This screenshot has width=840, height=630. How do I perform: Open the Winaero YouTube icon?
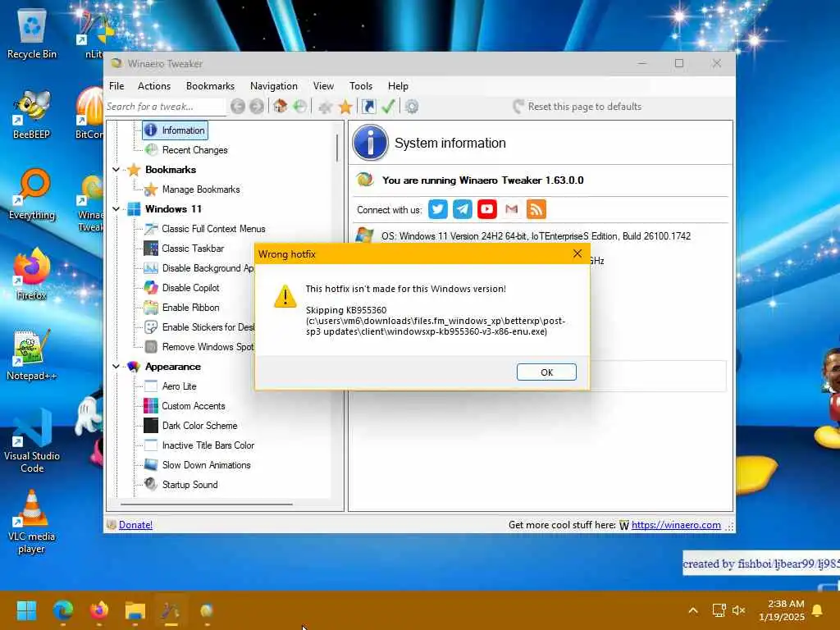pyautogui.click(x=487, y=209)
